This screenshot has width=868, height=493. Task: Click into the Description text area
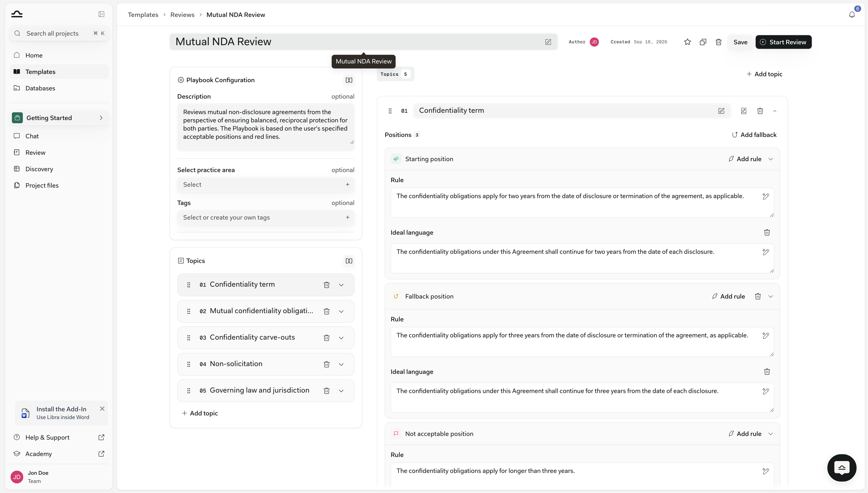266,127
